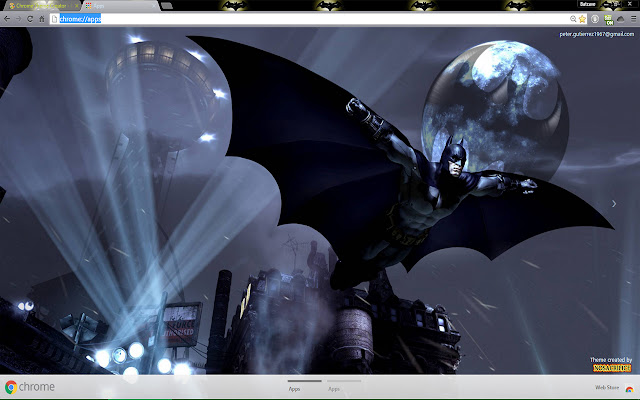The image size is (640, 400).
Task: Close the Chrome Theme Creator tab
Action: (76, 6)
